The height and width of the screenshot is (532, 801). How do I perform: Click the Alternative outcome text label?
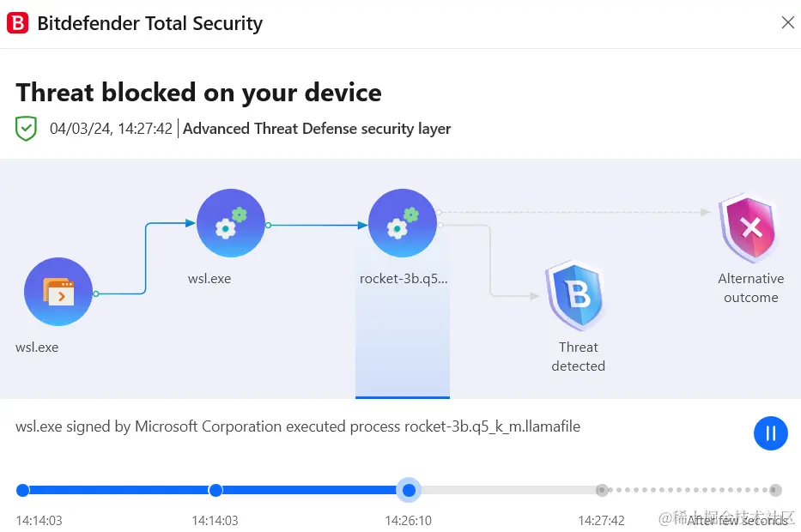click(751, 288)
